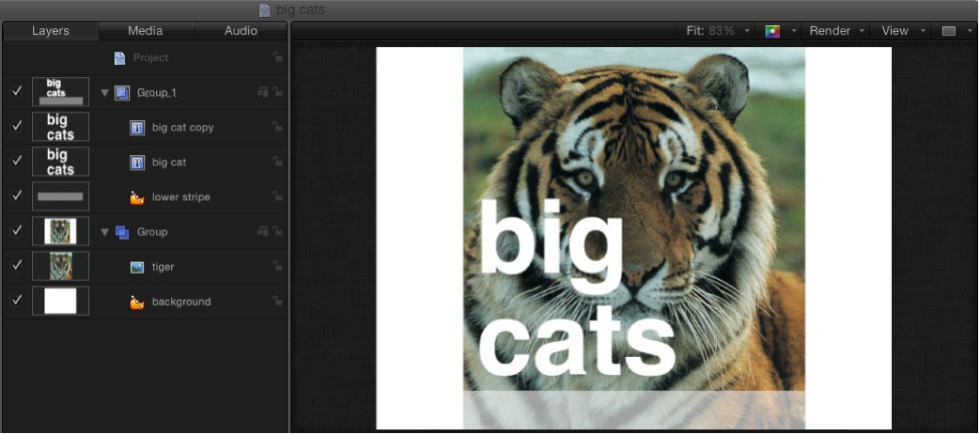Select the 'Group' layer name
Viewport: 979px width, 434px height.
click(152, 232)
